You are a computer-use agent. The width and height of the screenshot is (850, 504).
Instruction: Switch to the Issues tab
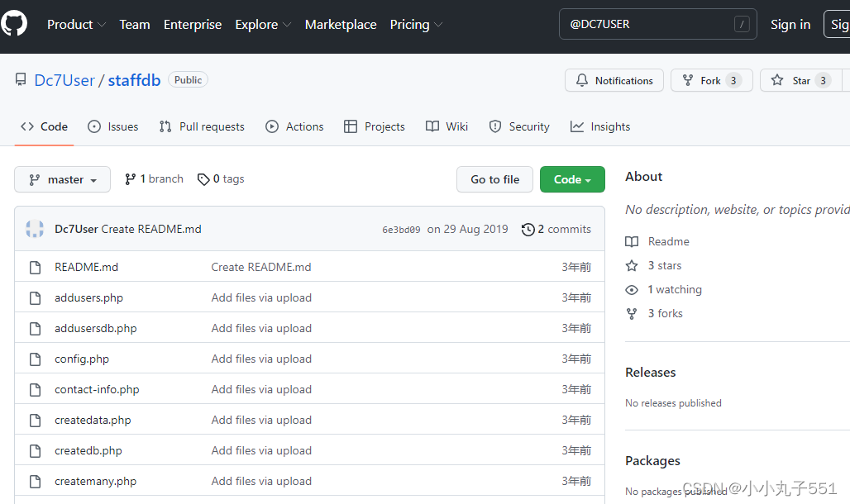click(112, 126)
